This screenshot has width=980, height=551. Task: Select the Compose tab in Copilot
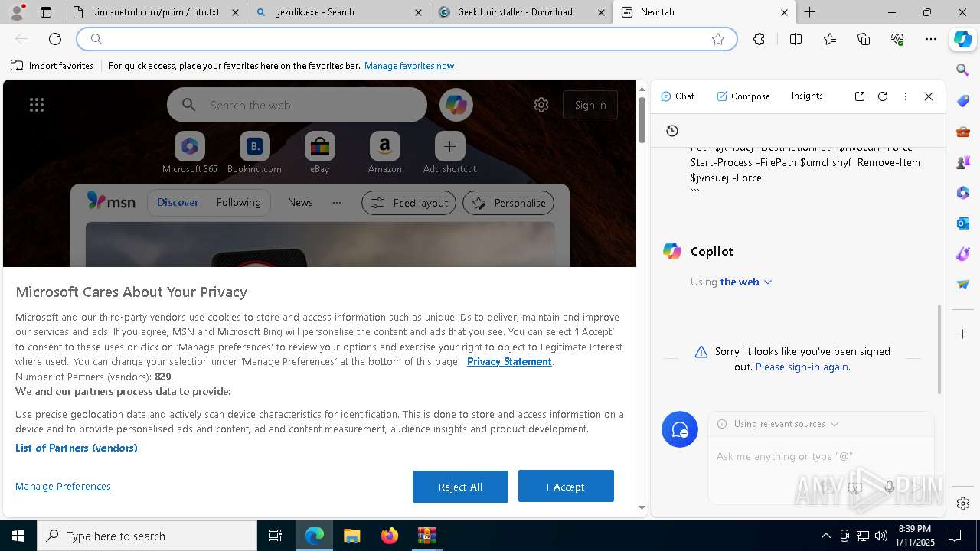tap(743, 96)
